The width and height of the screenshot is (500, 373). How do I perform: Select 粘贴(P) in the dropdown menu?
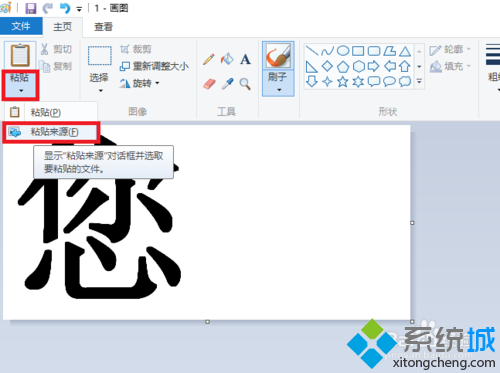pos(51,112)
